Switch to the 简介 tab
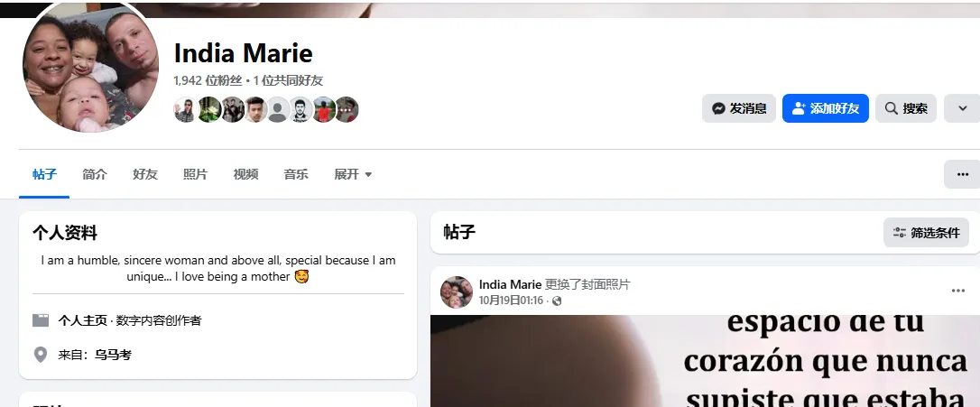The height and width of the screenshot is (407, 980). 95,174
